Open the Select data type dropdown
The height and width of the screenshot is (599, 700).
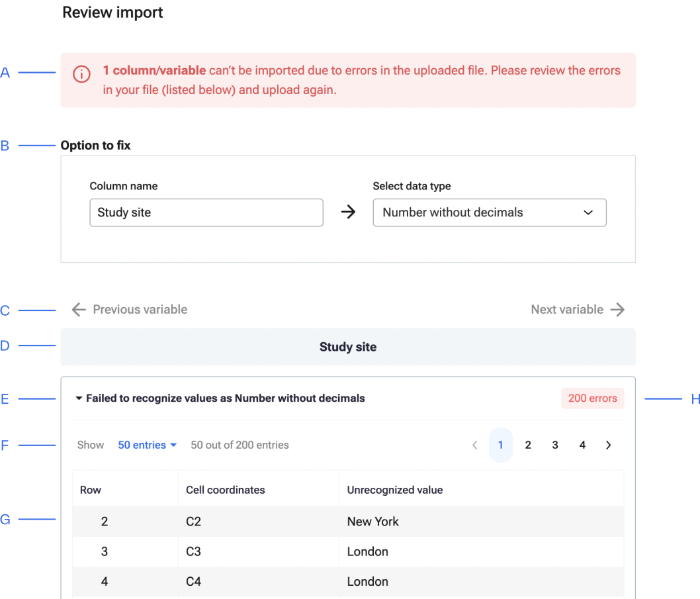[489, 212]
